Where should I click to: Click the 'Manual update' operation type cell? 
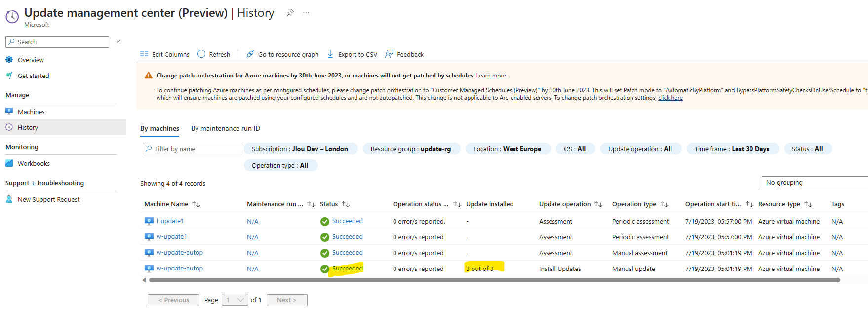coord(634,269)
